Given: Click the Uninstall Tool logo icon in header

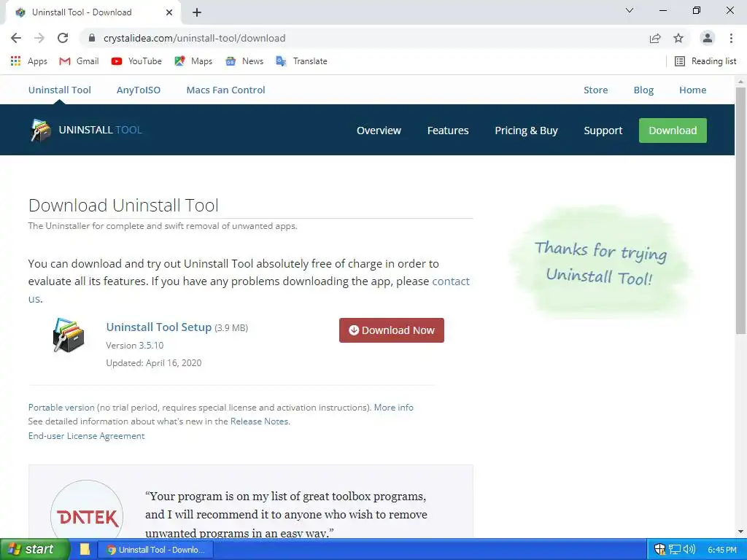Looking at the screenshot, I should [41, 130].
